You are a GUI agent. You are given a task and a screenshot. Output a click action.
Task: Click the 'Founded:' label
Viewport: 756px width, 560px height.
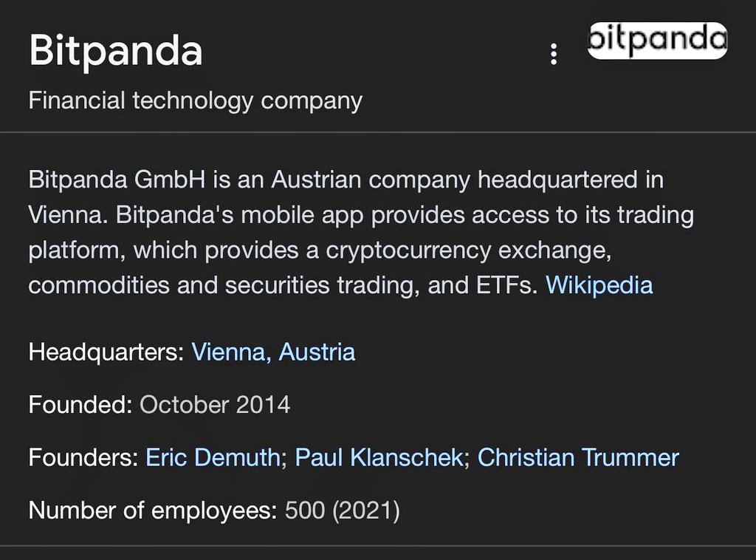pos(80,405)
